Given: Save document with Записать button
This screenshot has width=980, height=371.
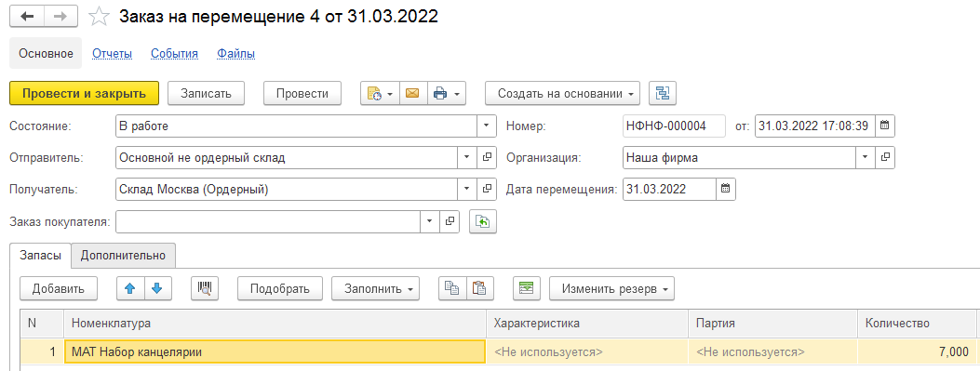Looking at the screenshot, I should (207, 94).
